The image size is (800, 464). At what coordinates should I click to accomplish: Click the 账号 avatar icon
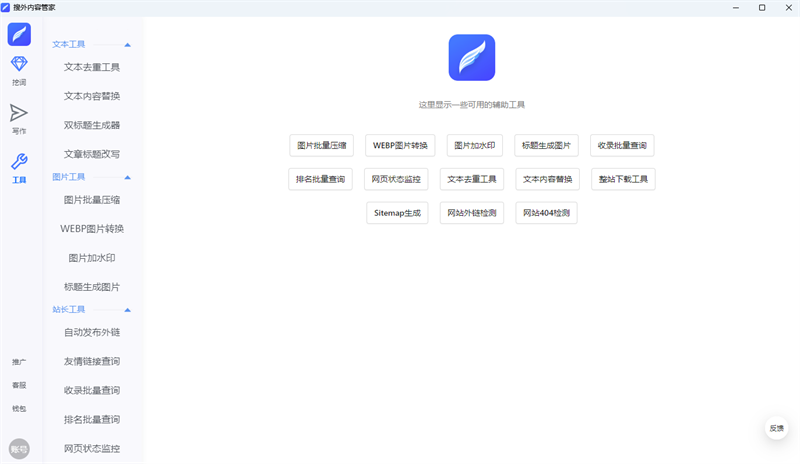(x=19, y=449)
